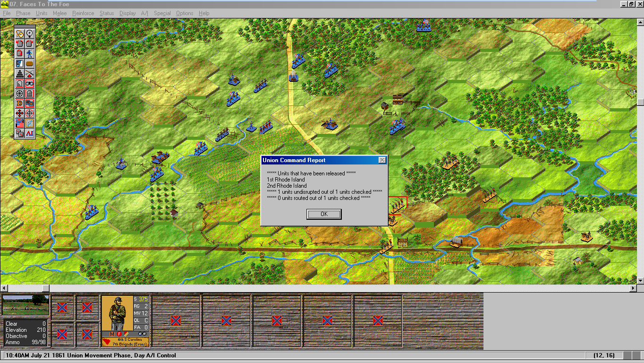
Task: Open the Reinforce menu
Action: click(x=83, y=13)
